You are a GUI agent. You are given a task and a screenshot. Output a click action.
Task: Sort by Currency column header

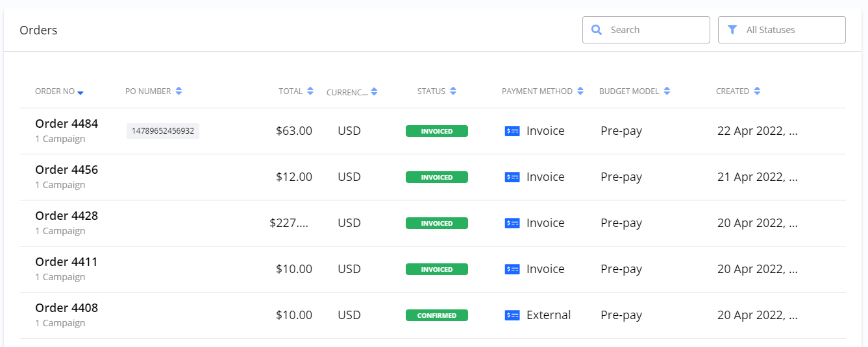coord(347,92)
